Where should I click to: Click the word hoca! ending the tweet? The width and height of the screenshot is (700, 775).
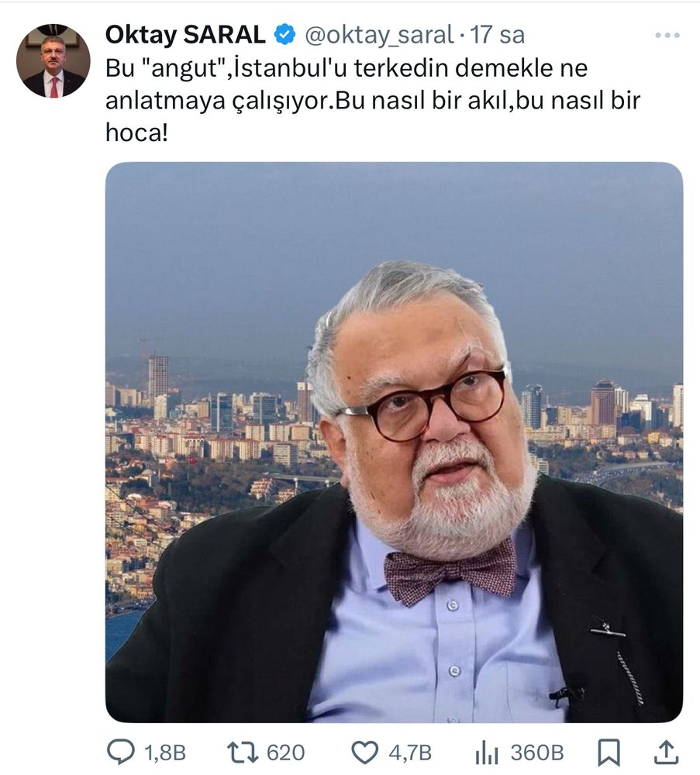(x=137, y=133)
